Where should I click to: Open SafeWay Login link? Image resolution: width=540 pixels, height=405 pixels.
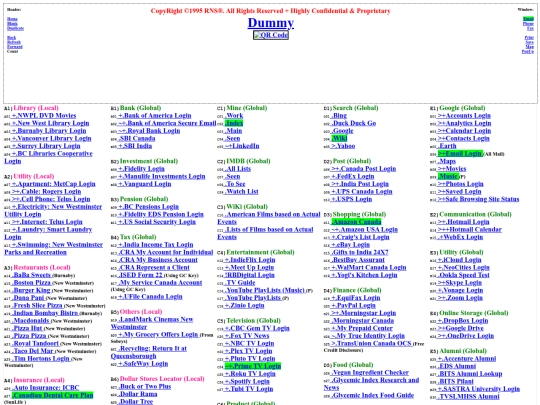[x=143, y=363]
